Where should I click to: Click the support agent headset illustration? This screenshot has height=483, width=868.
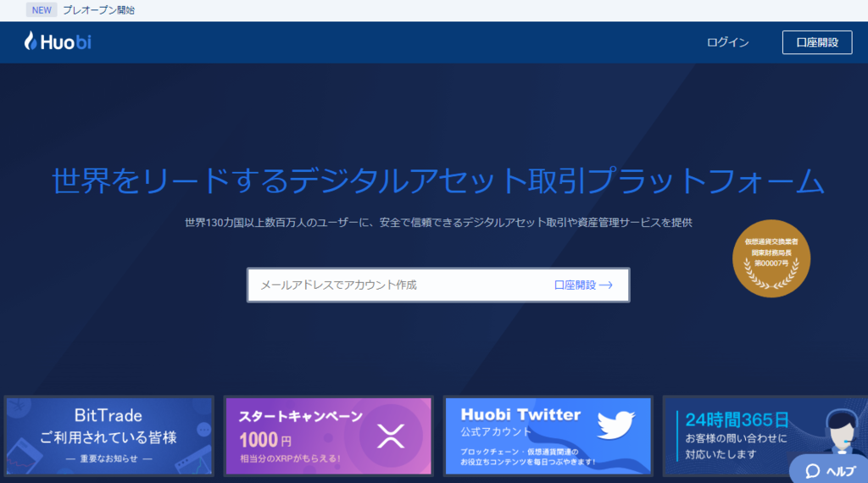pos(843,433)
